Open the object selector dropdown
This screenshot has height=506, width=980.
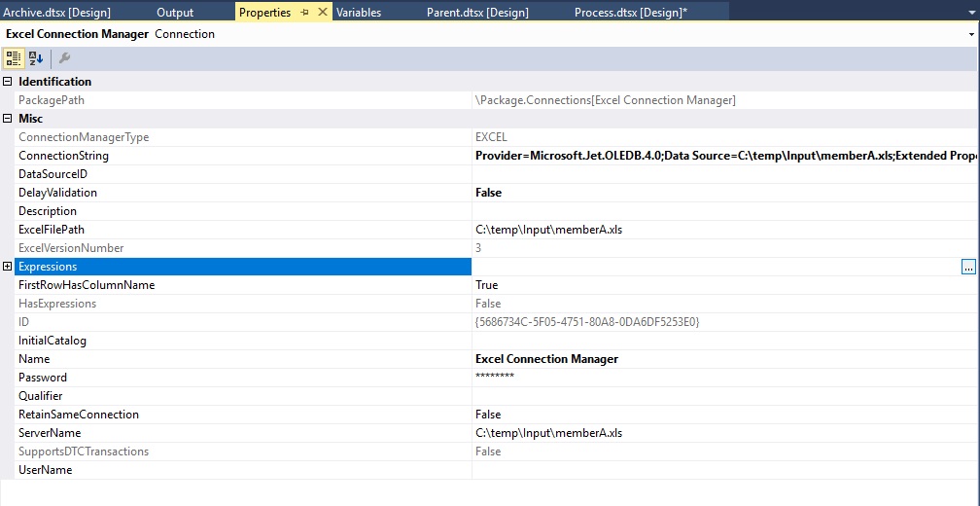click(972, 34)
